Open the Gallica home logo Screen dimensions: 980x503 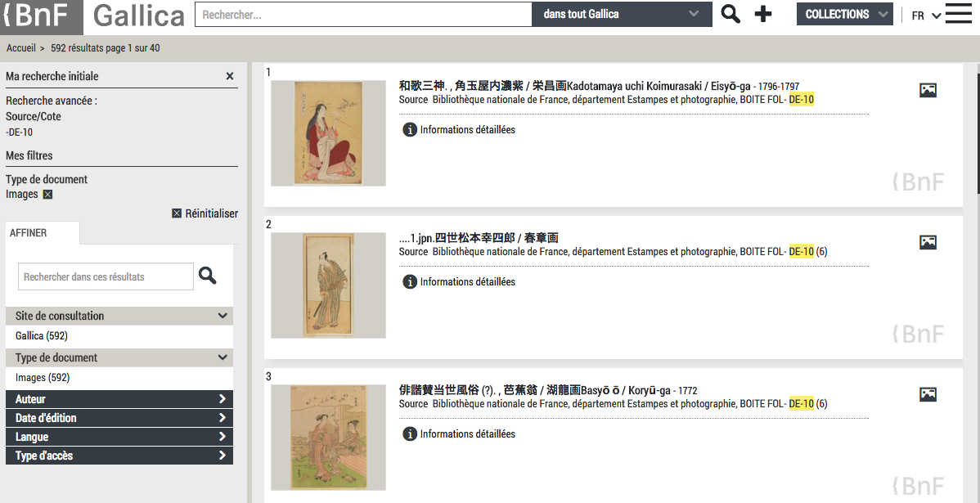[x=139, y=16]
